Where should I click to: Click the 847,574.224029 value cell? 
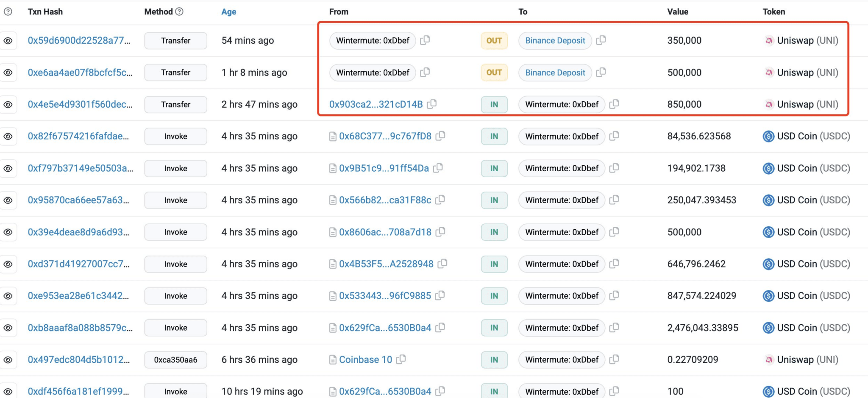pyautogui.click(x=702, y=296)
